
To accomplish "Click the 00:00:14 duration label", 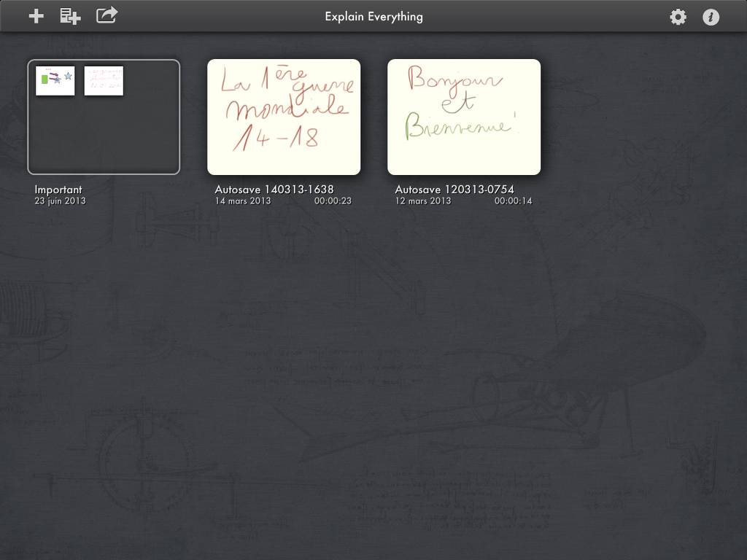I will click(513, 201).
